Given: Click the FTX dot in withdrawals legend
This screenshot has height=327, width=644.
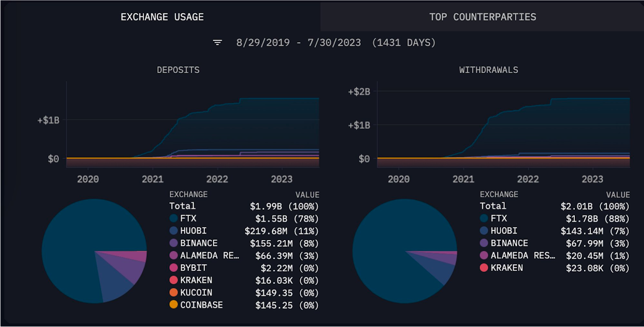Looking at the screenshot, I should 484,218.
